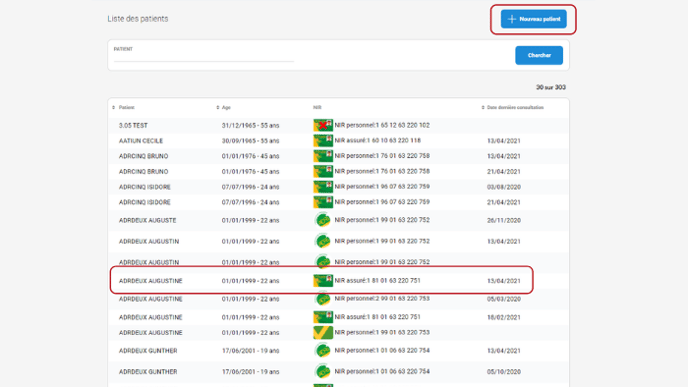Click card icon in ADRCINQ ISIDORE 03/08/2020 row
Viewport: 688px width, 387px height.
tap(323, 187)
